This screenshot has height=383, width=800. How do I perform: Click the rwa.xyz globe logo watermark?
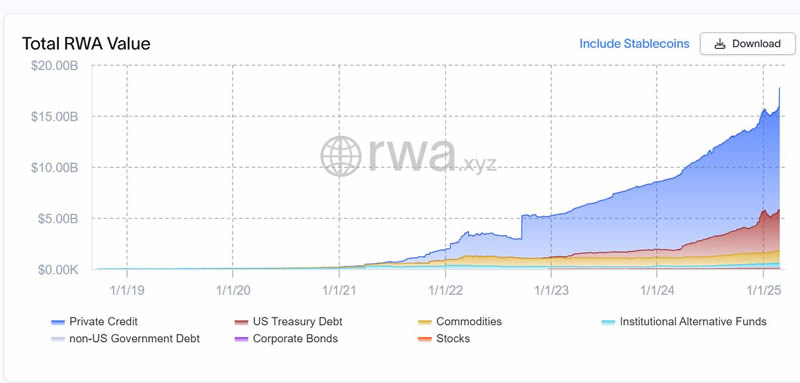341,156
